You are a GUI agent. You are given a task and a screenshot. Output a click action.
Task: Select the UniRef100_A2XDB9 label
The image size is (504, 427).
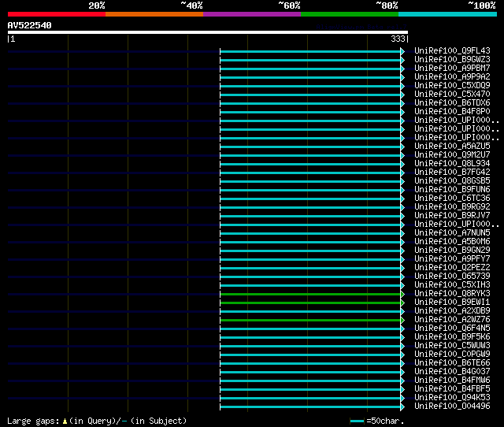click(452, 311)
